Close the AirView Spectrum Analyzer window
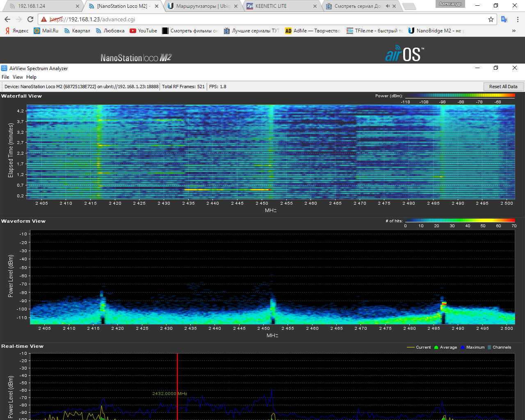This screenshot has width=525, height=420. (515, 68)
